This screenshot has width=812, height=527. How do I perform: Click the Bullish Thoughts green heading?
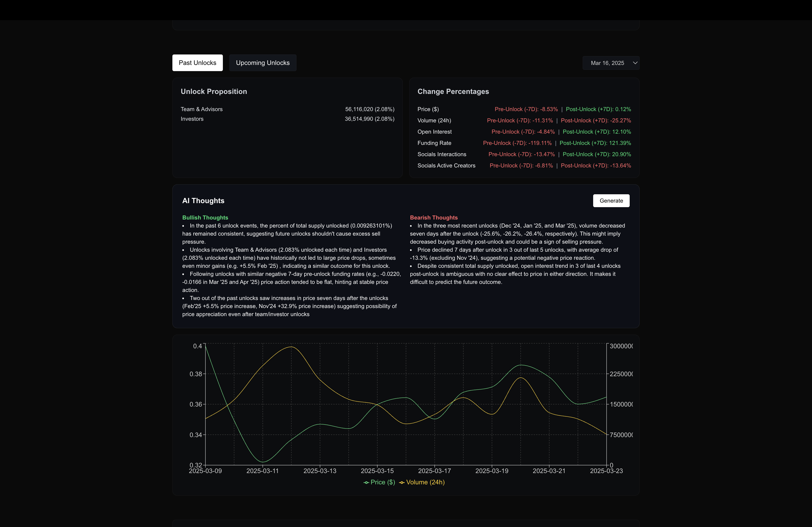click(205, 217)
